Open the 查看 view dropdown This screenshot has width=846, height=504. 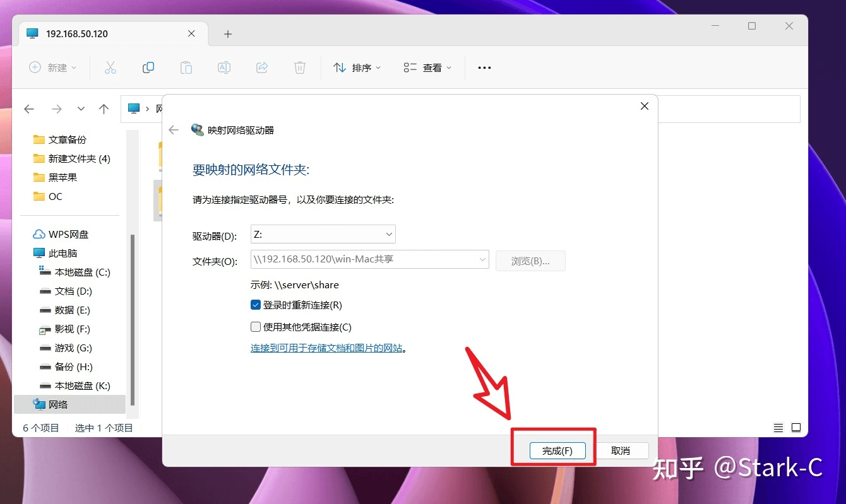[427, 67]
